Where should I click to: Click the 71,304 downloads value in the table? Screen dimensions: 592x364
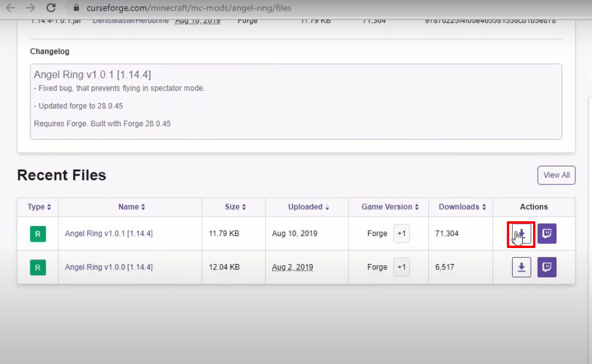click(447, 234)
